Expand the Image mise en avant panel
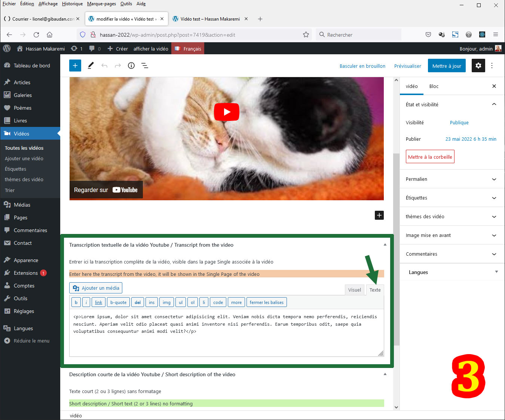Viewport: 505px width, 420px height. 452,235
